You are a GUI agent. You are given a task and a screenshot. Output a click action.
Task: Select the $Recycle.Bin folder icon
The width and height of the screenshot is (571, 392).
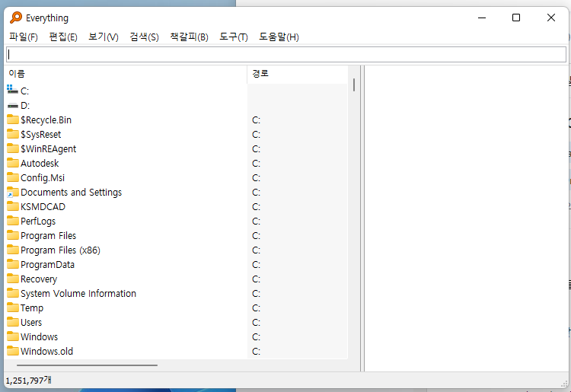coord(13,120)
